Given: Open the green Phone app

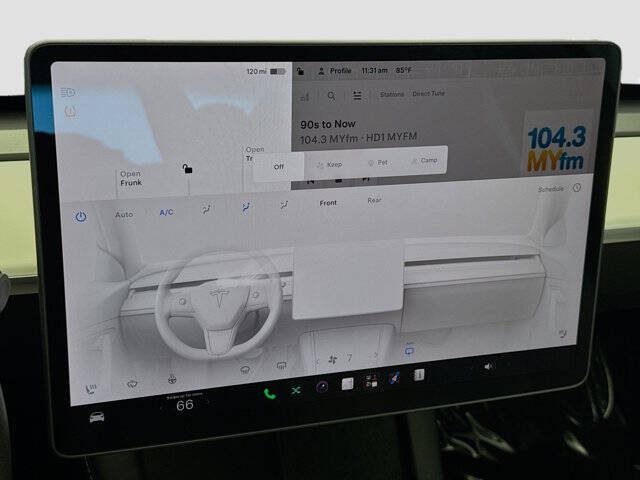Looking at the screenshot, I should click(269, 393).
